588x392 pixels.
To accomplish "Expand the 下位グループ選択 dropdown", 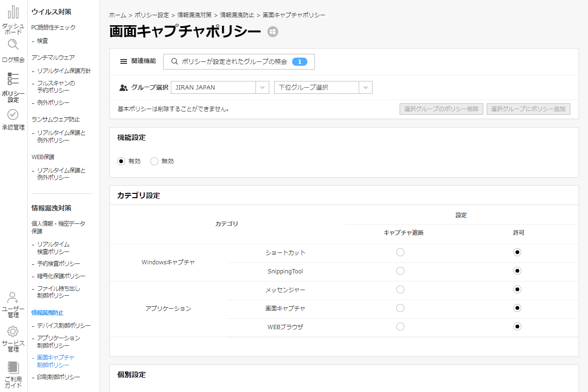I will pos(365,87).
